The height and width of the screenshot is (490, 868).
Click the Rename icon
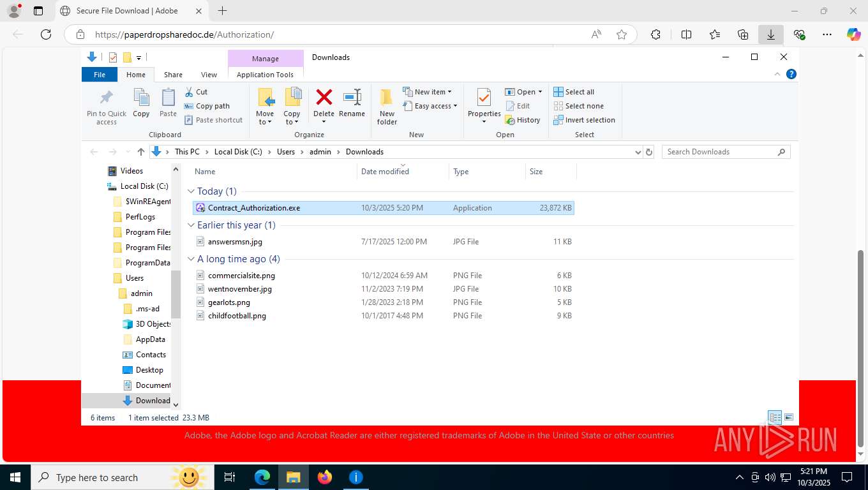tap(352, 97)
